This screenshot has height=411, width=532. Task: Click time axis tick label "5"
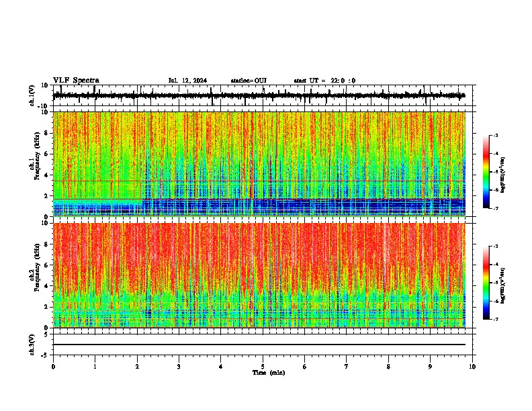263,367
